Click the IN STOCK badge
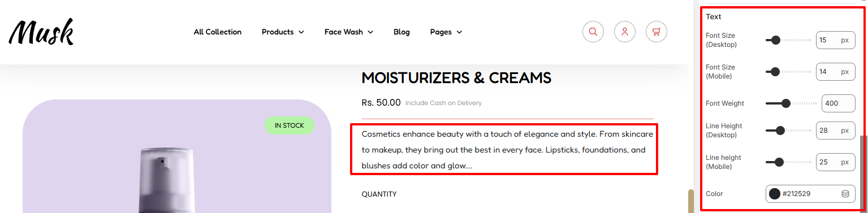The image size is (868, 213). coord(289,125)
